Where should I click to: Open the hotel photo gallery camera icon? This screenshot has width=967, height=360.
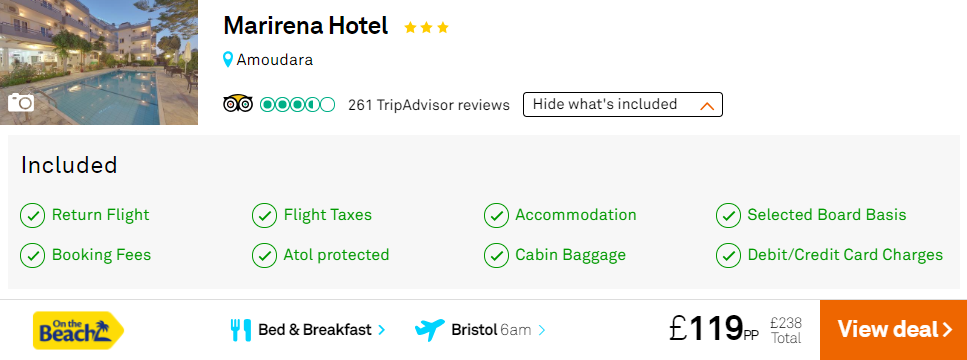[x=21, y=102]
